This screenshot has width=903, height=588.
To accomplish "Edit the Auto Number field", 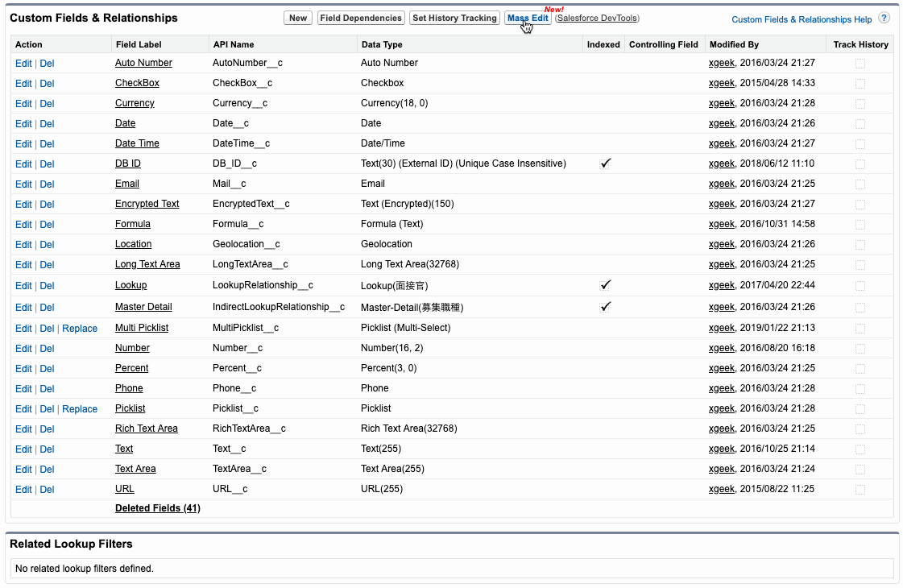I will 23,64.
